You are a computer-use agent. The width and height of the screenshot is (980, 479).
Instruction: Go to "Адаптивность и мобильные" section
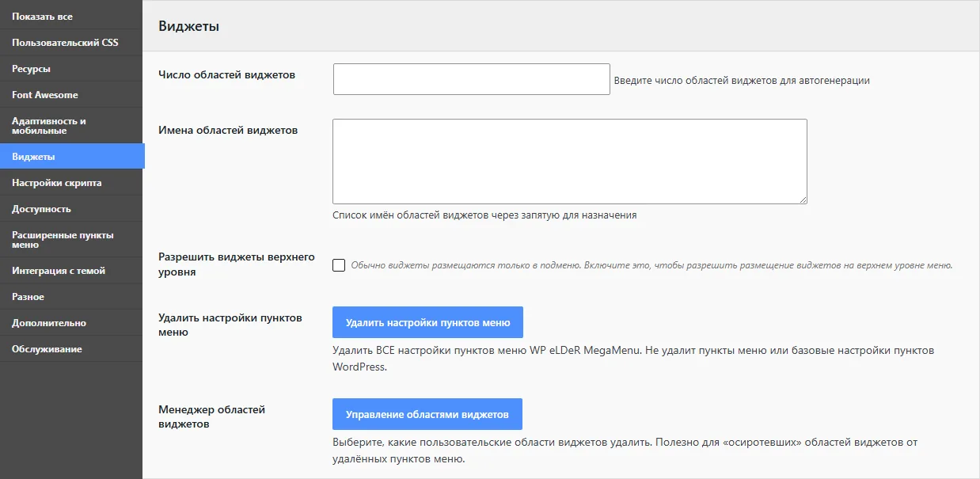tap(71, 126)
